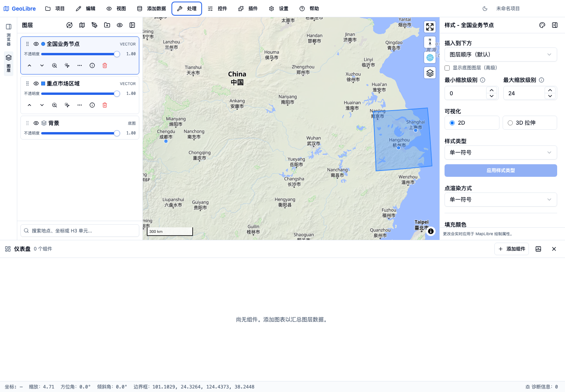565x392 pixels.
Task: Show info for 全国业务节点 layer
Action: click(92, 65)
